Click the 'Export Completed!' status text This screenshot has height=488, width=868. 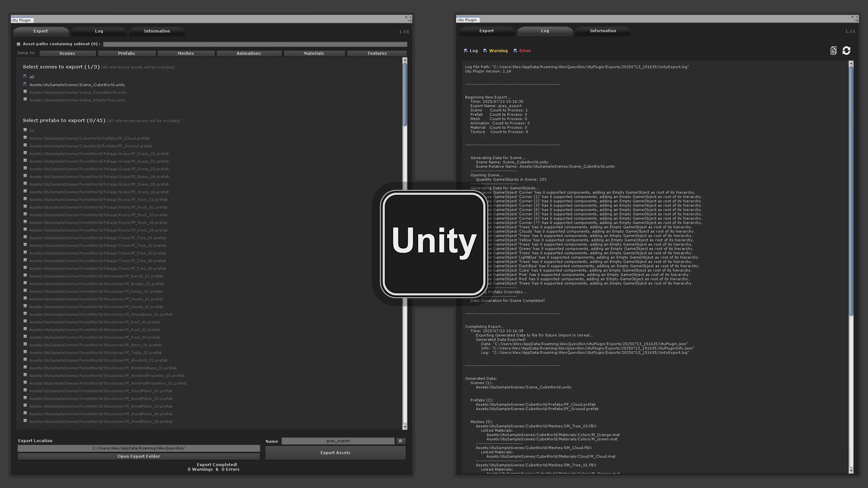[x=217, y=465]
